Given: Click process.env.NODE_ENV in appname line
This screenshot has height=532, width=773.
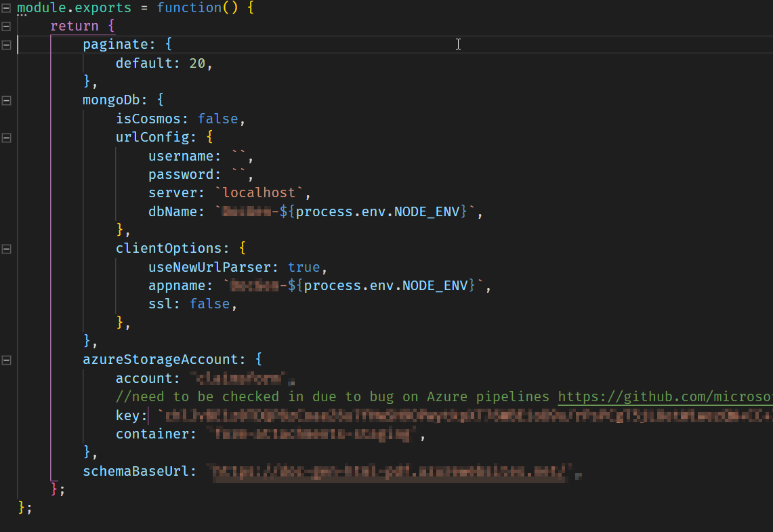Looking at the screenshot, I should tap(385, 286).
